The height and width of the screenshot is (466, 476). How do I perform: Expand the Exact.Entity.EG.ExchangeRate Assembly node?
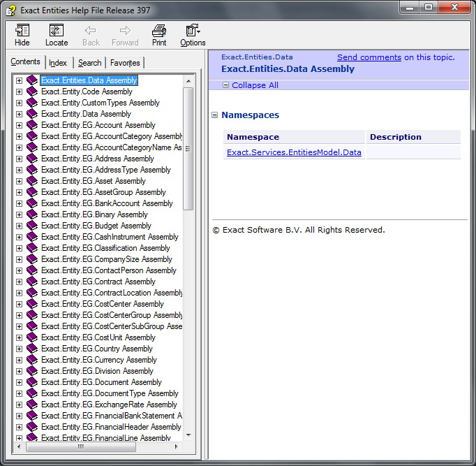coord(19,405)
